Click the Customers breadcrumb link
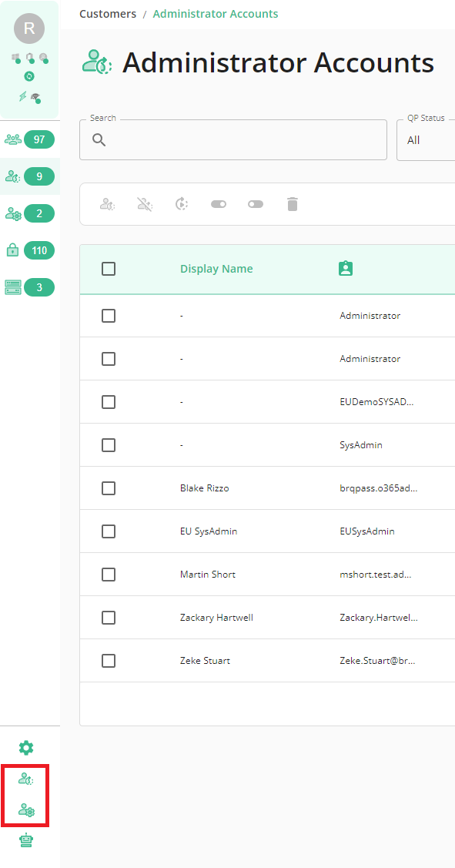Screen dimensions: 455x868 tap(108, 14)
